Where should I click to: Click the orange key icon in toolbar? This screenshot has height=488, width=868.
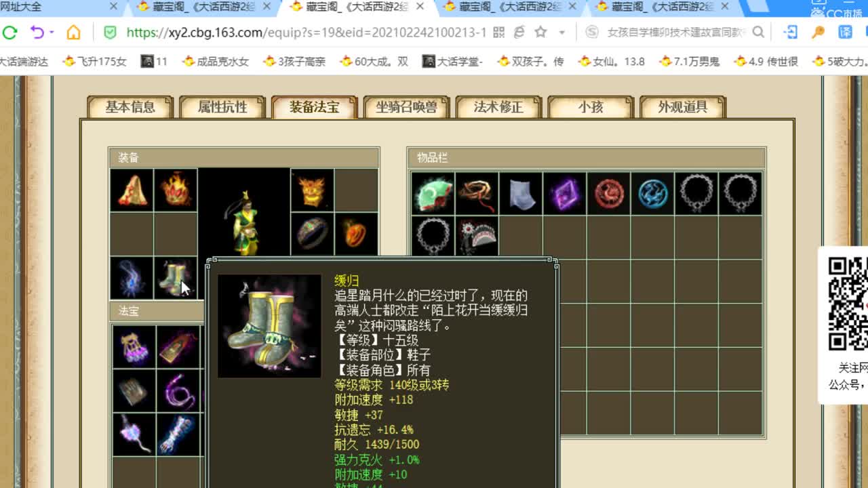click(x=818, y=32)
